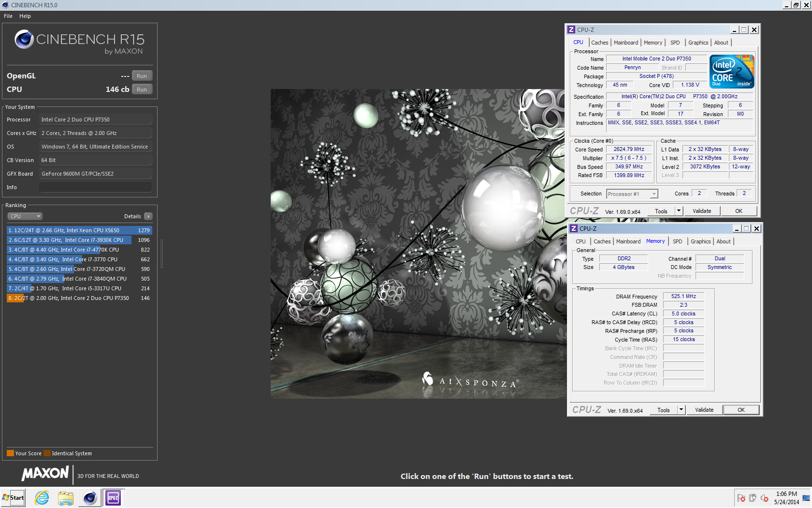Click OK in lower CPU-Z window
Screen dimensions: 812x508
(741, 410)
